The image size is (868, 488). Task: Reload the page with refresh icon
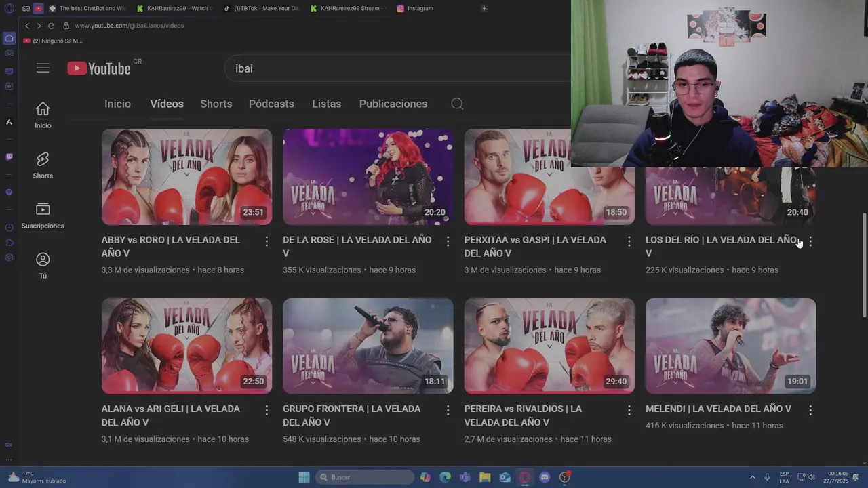51,26
